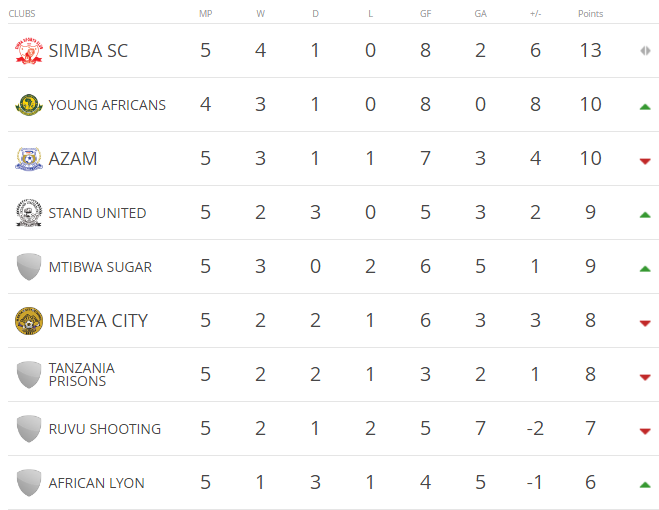Image resolution: width=659 pixels, height=510 pixels.
Task: Sort table by Points column header
Action: [590, 13]
